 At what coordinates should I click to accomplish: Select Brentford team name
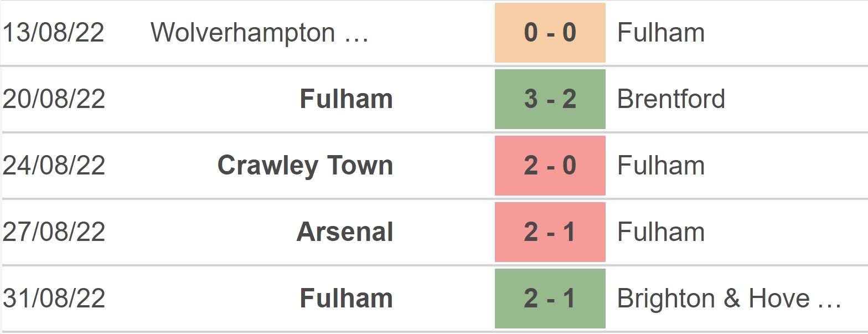click(x=671, y=99)
